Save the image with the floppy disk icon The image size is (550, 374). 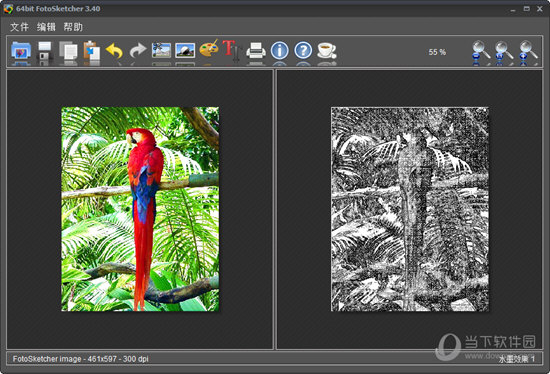(45, 51)
